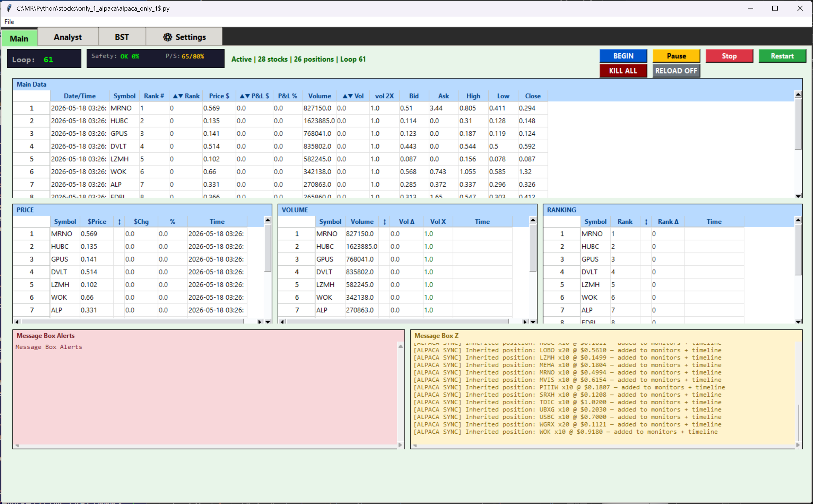Click the VOLUME table up-down arrow column
Image resolution: width=813 pixels, height=504 pixels.
pos(384,222)
